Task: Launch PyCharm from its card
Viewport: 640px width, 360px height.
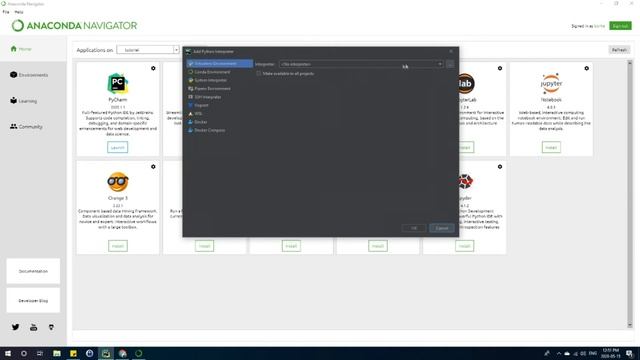Action: 118,147
